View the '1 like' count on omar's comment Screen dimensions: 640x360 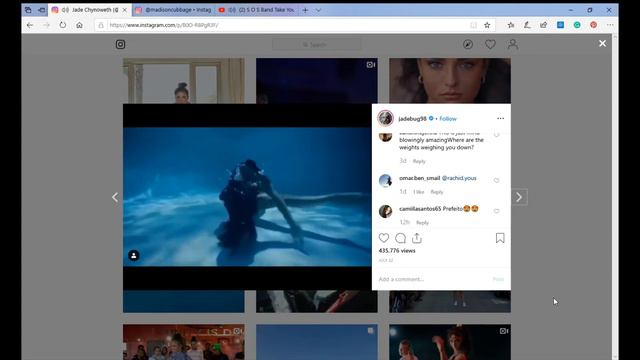(419, 192)
